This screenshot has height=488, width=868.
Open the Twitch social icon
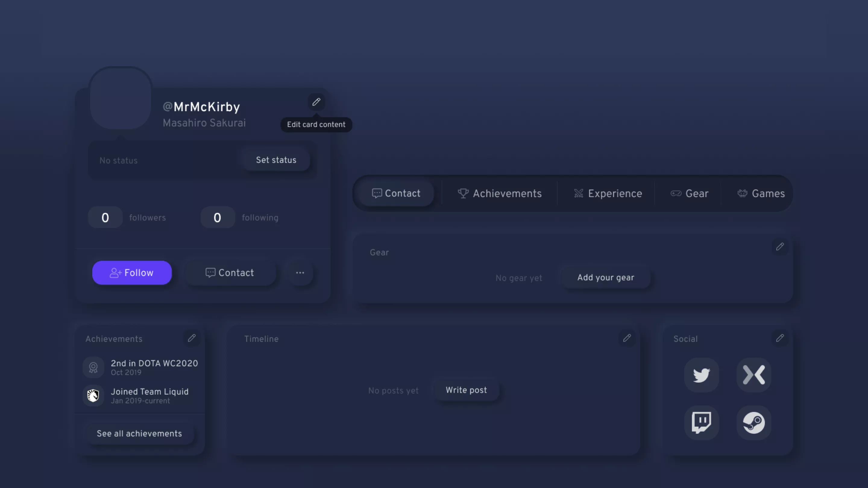click(702, 423)
